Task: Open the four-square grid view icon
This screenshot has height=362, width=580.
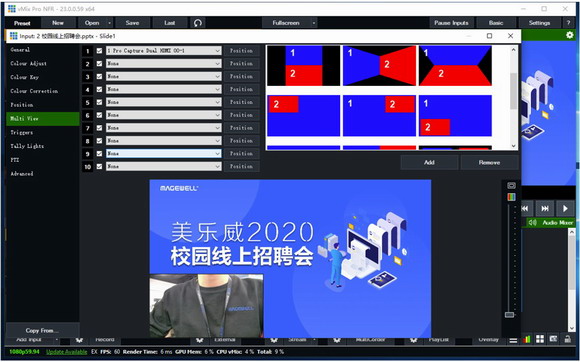Action: [x=540, y=339]
